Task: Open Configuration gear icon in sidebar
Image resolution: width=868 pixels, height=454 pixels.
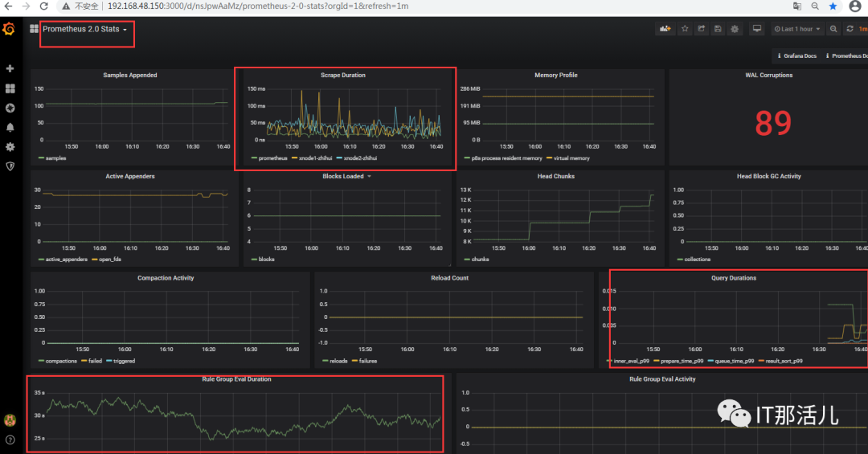Action: coord(10,147)
